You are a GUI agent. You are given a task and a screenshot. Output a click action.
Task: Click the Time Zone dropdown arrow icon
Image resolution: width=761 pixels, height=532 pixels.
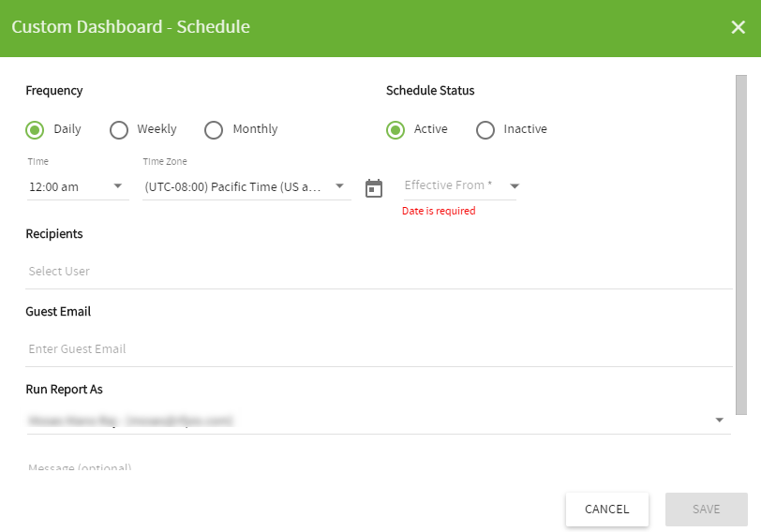tap(339, 186)
